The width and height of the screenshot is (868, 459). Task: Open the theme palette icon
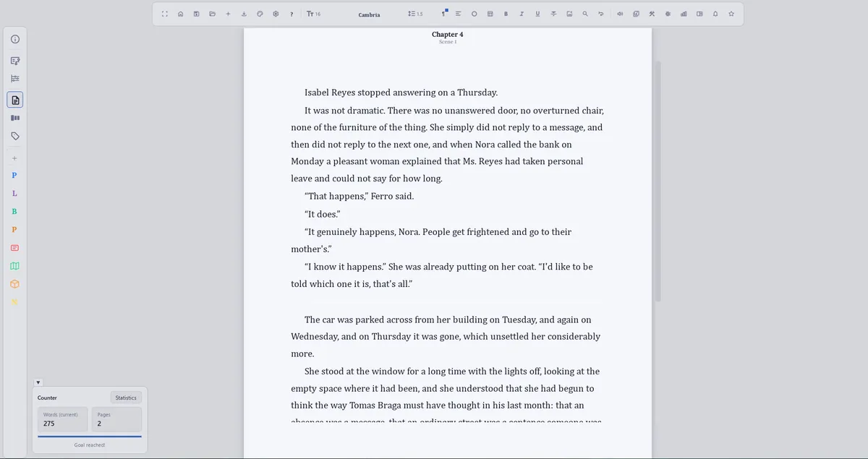(x=260, y=14)
